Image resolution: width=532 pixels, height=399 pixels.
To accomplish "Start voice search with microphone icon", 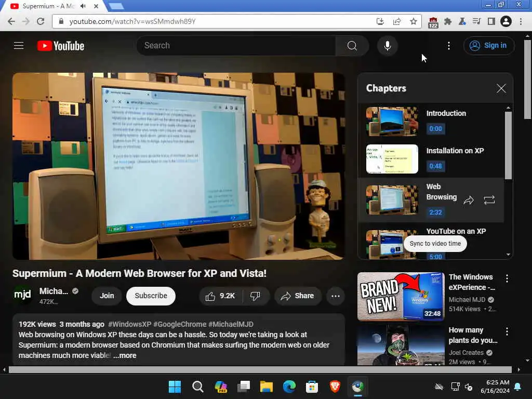I will pyautogui.click(x=387, y=46).
